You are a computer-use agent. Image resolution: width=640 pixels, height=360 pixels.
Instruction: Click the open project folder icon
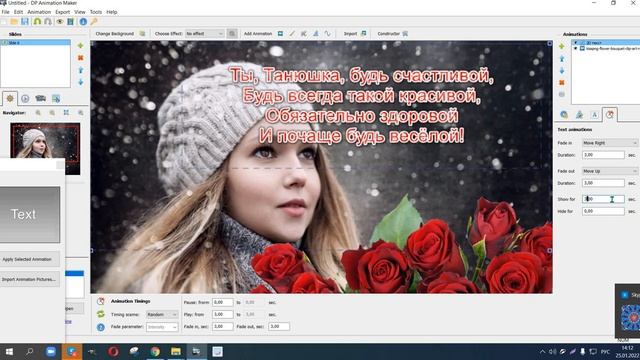pyautogui.click(x=14, y=22)
